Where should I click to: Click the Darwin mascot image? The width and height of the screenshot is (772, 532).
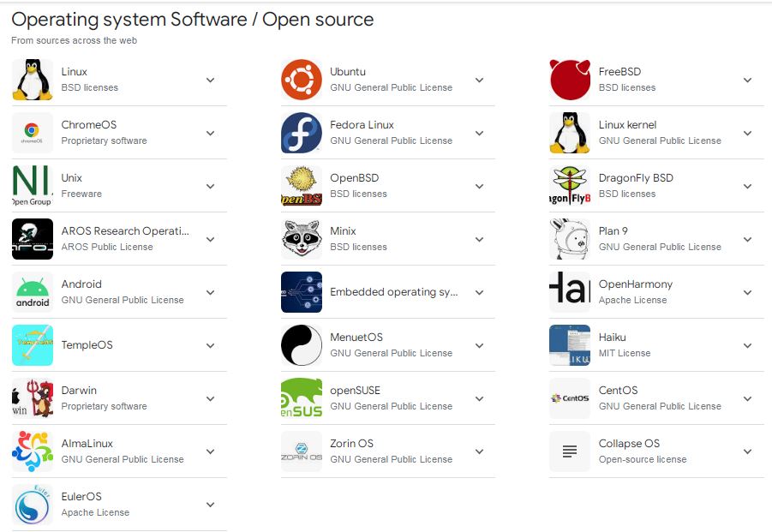pyautogui.click(x=33, y=398)
